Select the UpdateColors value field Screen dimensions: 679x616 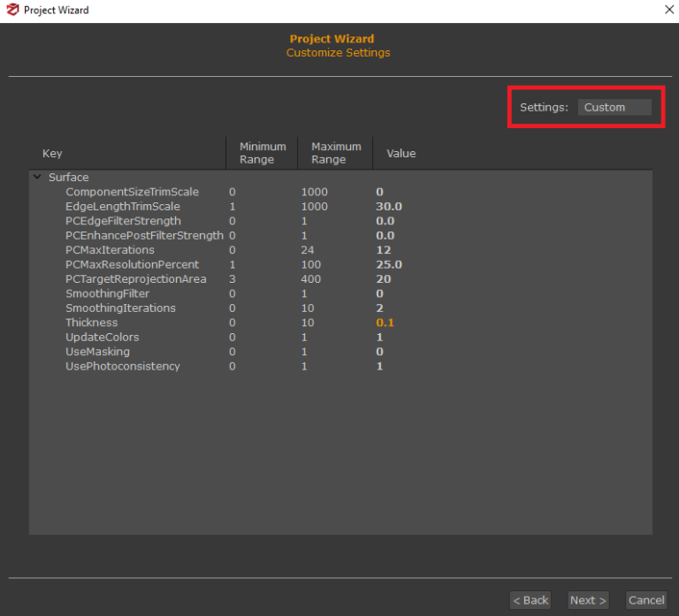(379, 338)
